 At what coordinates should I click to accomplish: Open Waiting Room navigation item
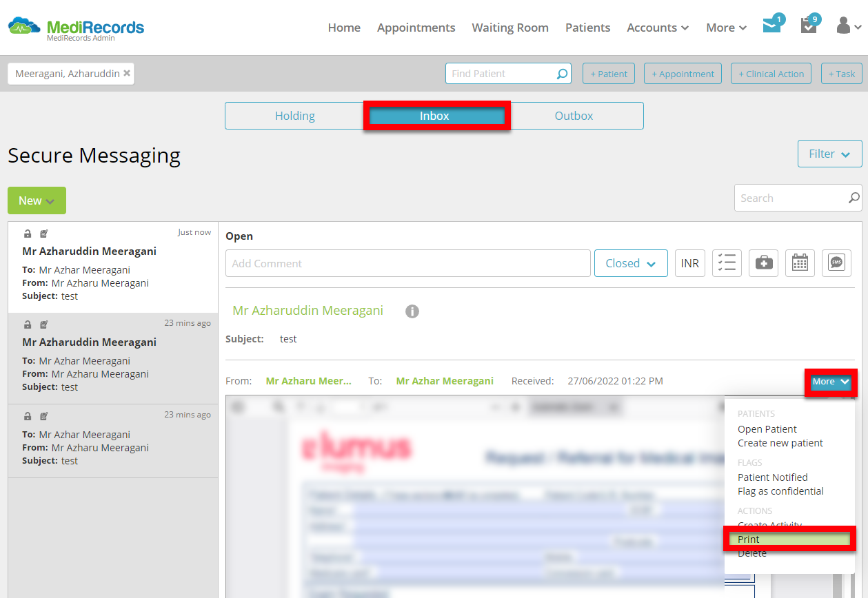tap(510, 28)
